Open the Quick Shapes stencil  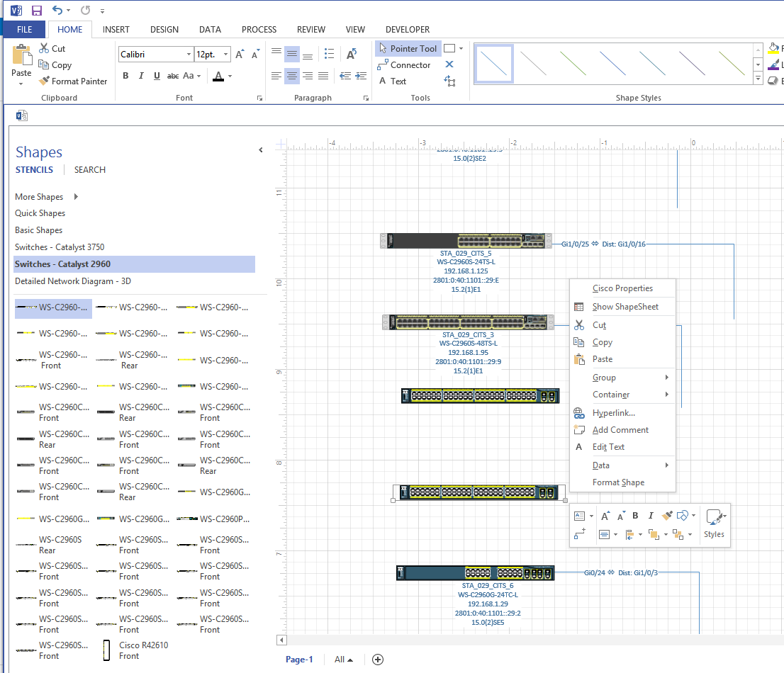point(40,213)
